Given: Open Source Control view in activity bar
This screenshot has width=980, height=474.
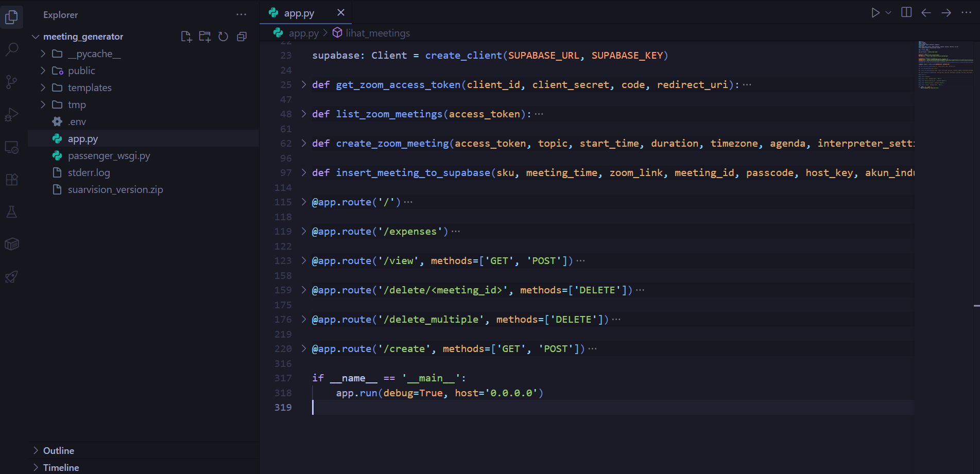Looking at the screenshot, I should tap(11, 82).
